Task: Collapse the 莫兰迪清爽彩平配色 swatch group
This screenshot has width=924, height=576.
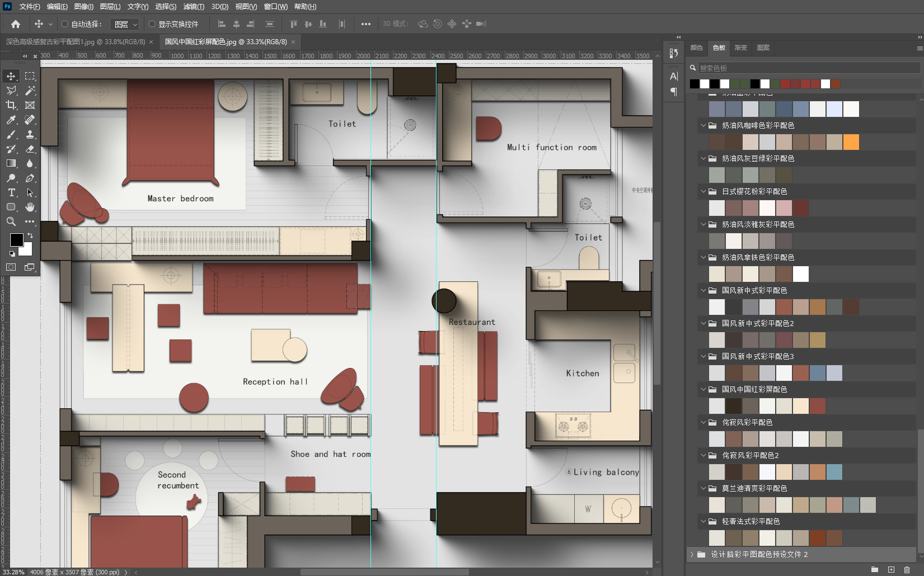Action: (x=703, y=488)
